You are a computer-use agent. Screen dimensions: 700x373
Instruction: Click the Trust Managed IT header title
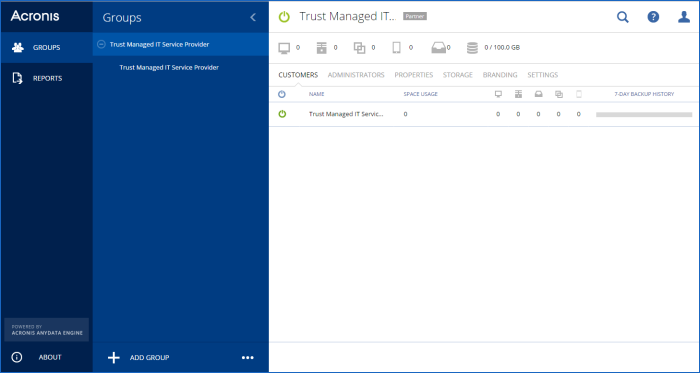(348, 17)
